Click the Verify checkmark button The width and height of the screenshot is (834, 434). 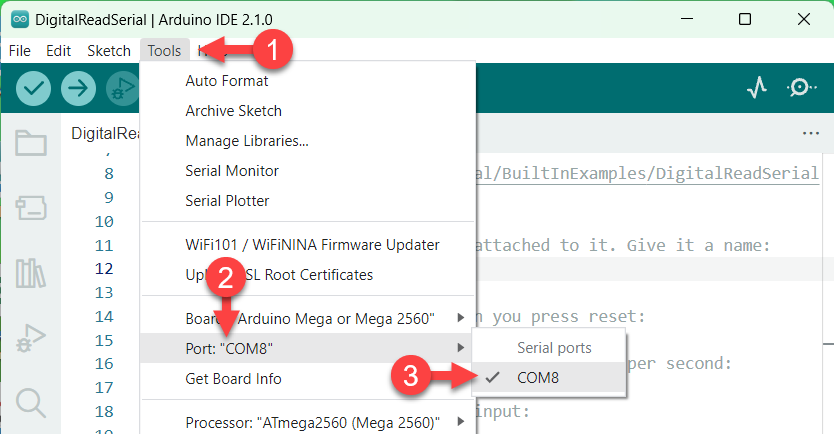[34, 88]
